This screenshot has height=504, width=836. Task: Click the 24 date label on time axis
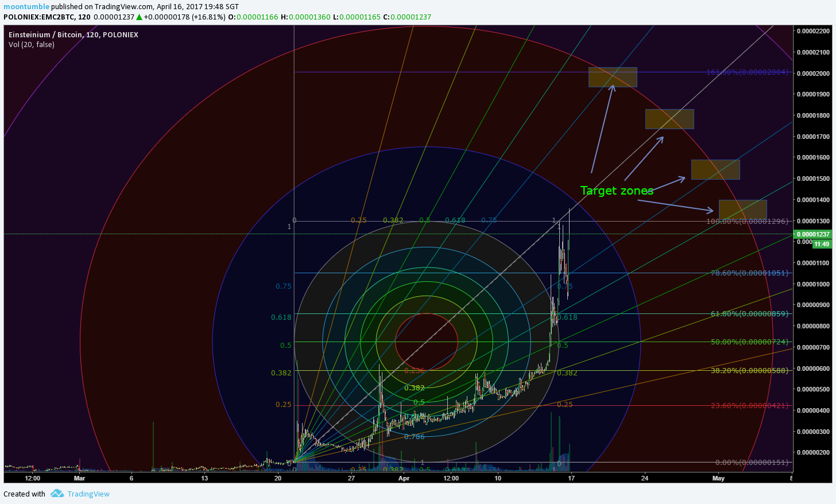[x=645, y=478]
